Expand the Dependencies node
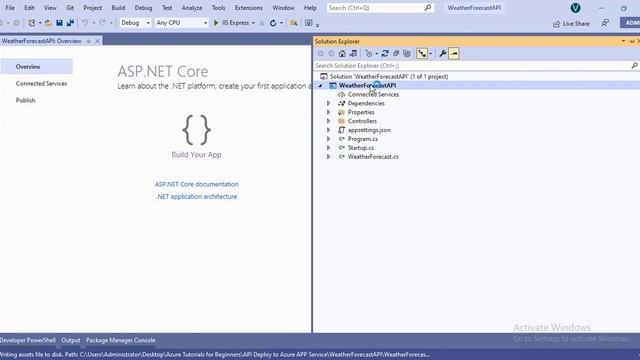 [x=329, y=103]
